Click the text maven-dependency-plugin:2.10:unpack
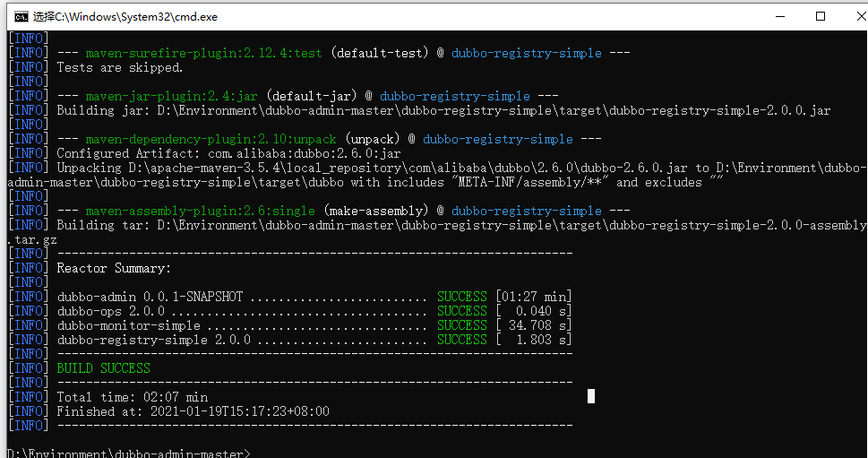 pos(211,139)
